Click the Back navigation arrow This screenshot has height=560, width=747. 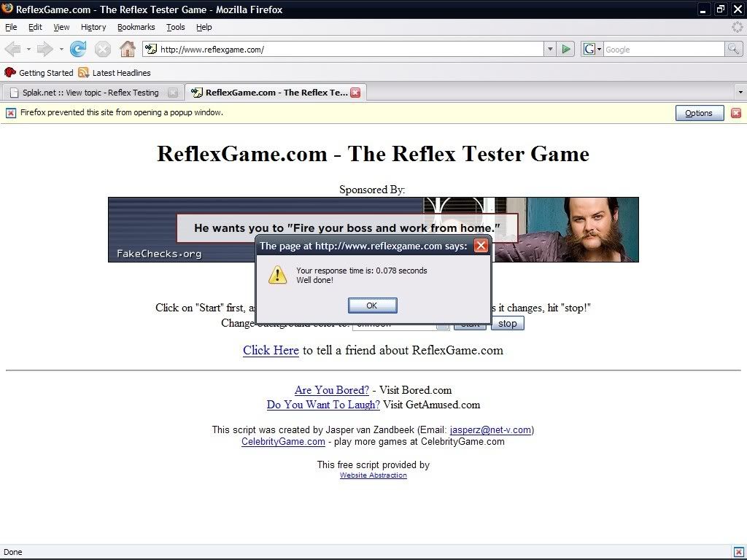coord(12,49)
